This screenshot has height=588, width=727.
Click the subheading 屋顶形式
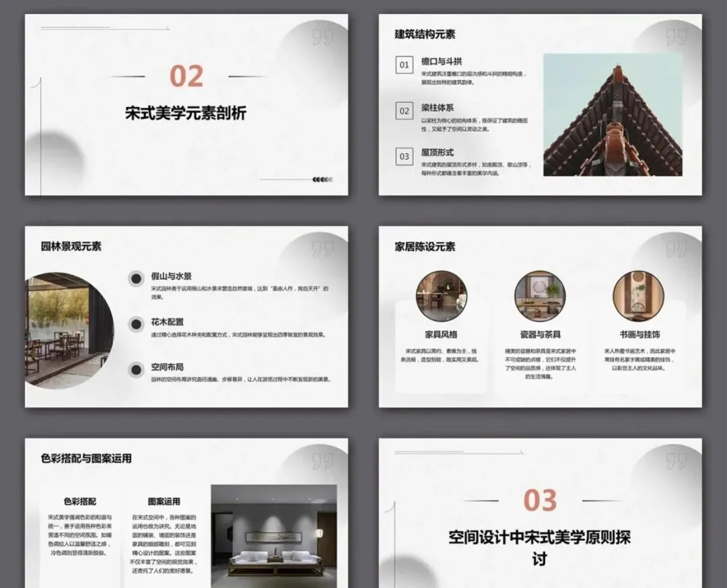coord(438,153)
